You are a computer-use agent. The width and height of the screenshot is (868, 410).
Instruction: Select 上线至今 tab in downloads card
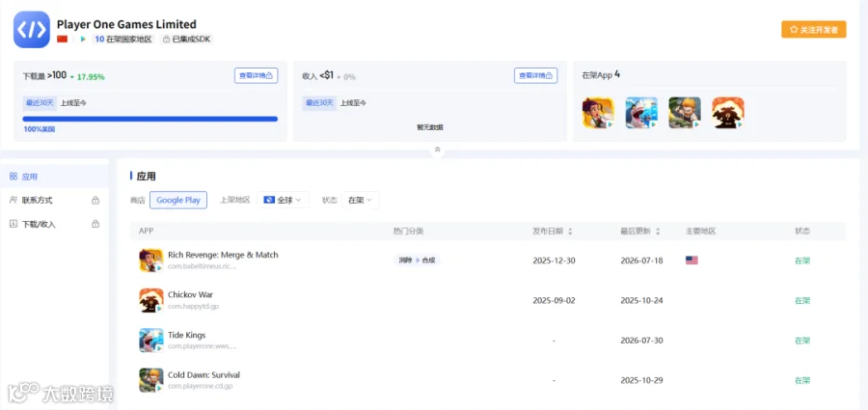click(73, 102)
